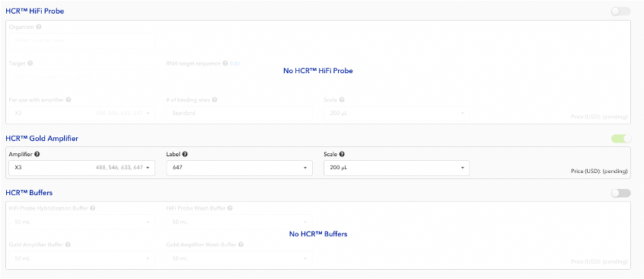Viewport: 644px width, 279px height.
Task: Open HiFi Probe Hybridization Buffer 50 mL dropdown
Action: 81,223
